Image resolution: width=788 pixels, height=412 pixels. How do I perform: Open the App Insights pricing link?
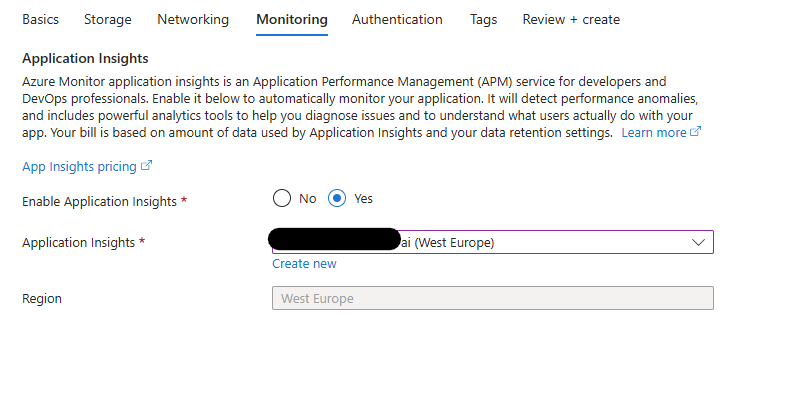click(80, 167)
